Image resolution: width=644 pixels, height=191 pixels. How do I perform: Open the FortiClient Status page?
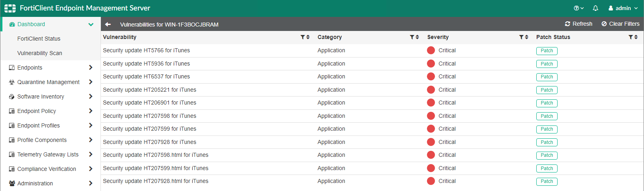click(x=39, y=39)
